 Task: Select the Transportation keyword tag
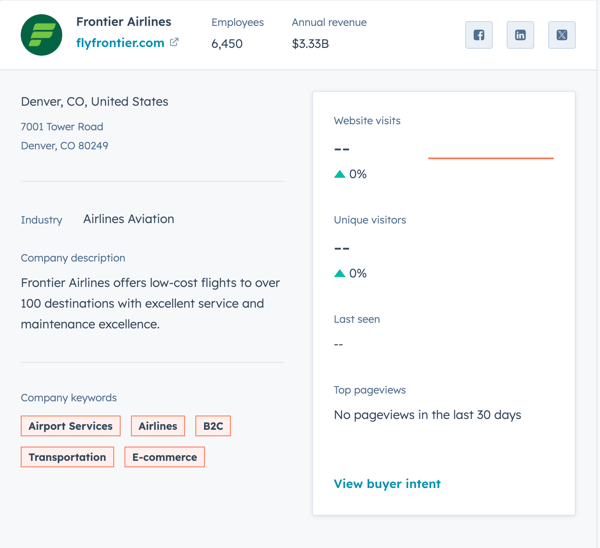click(x=67, y=457)
